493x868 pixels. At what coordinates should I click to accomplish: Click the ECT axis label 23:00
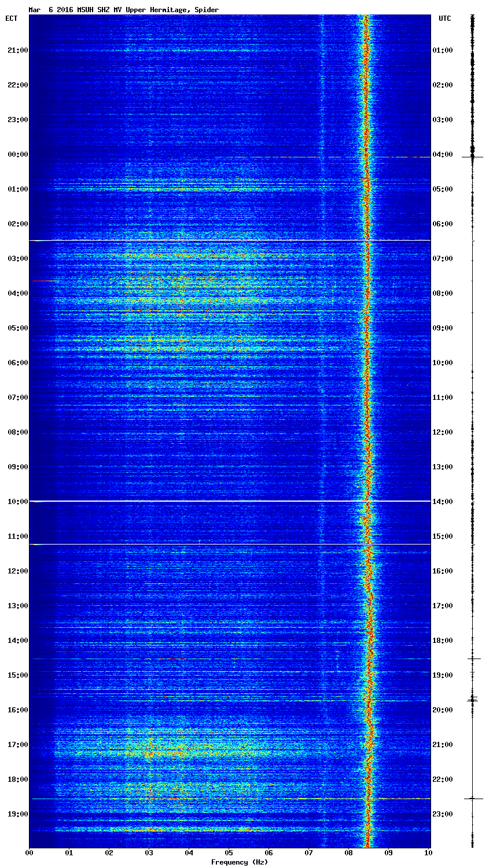point(17,120)
